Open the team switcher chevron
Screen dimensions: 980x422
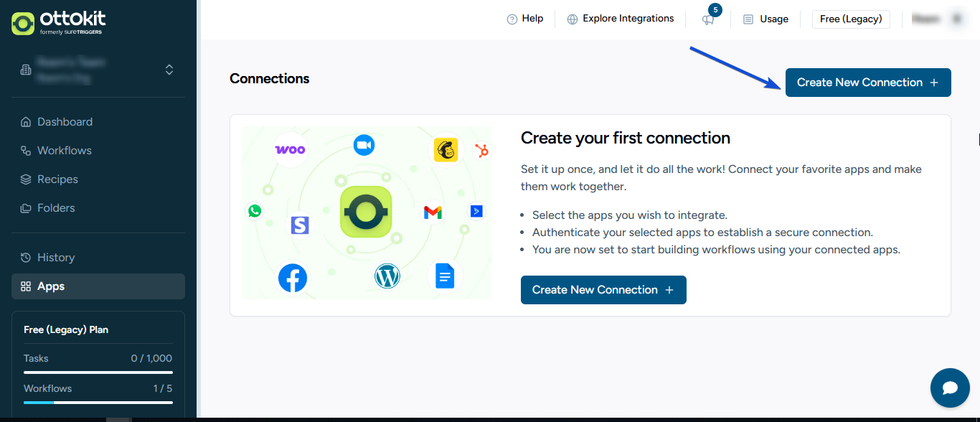[x=169, y=70]
